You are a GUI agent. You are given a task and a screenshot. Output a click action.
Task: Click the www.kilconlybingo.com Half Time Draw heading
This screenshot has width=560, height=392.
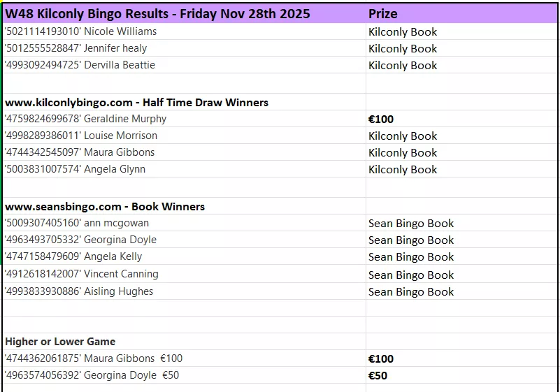click(x=136, y=102)
